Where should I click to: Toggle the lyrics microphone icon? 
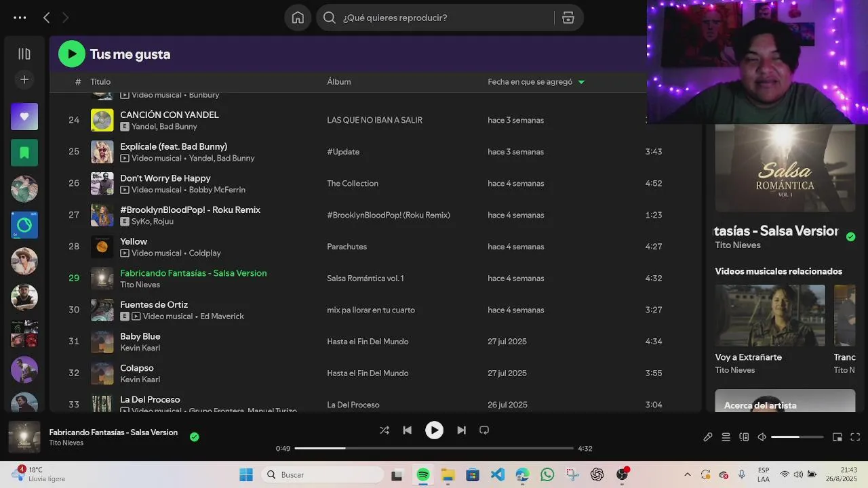708,437
